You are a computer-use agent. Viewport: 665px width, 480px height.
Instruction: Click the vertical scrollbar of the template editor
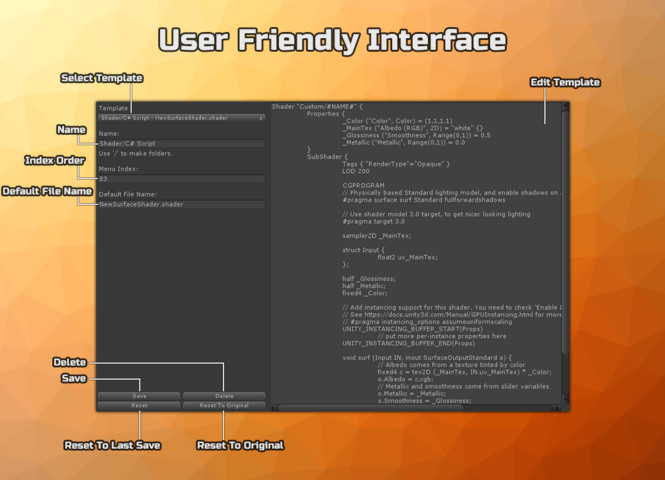pos(564,231)
